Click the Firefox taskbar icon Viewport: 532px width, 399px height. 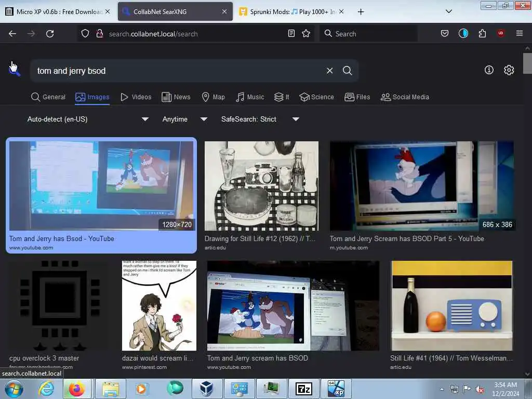point(77,389)
